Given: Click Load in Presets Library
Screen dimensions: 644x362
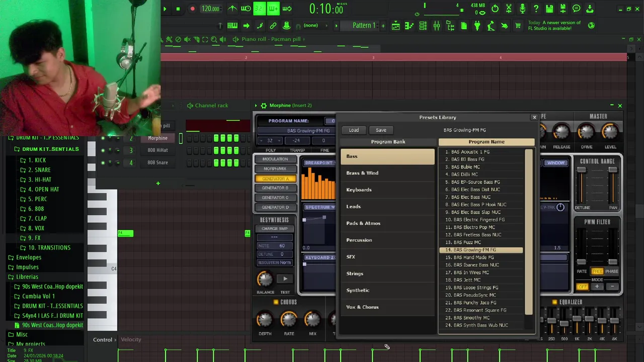Looking at the screenshot, I should coord(354,130).
